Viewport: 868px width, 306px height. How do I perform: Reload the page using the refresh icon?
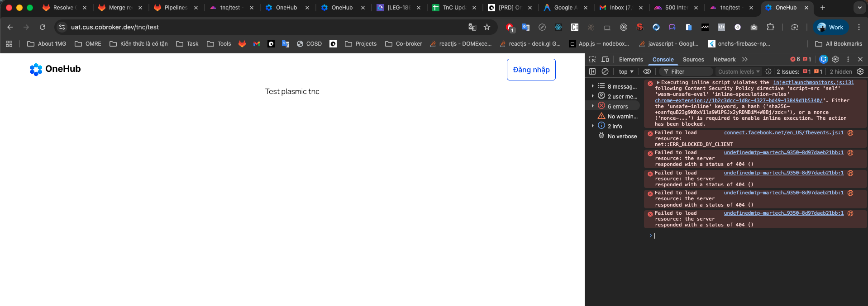43,27
